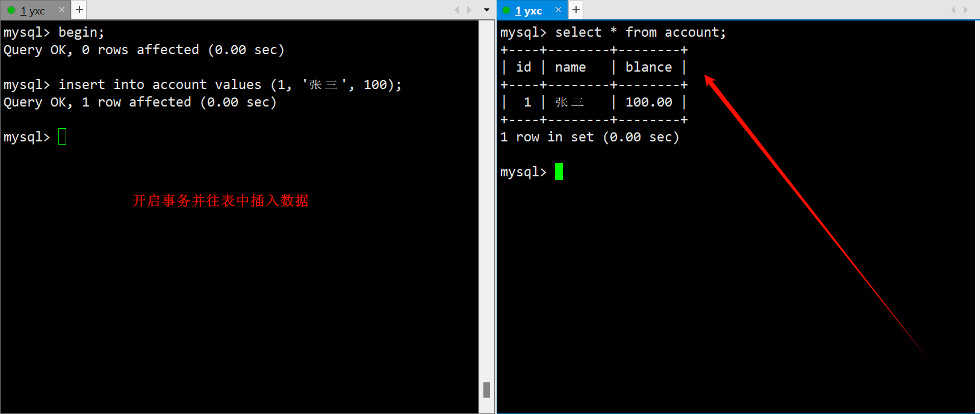Click the green status dot on the right tab
Image resolution: width=980 pixels, height=414 pixels.
[x=506, y=10]
